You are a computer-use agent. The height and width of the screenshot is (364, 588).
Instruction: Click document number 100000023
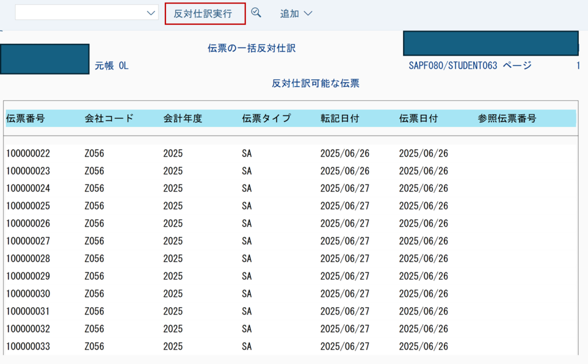29,171
